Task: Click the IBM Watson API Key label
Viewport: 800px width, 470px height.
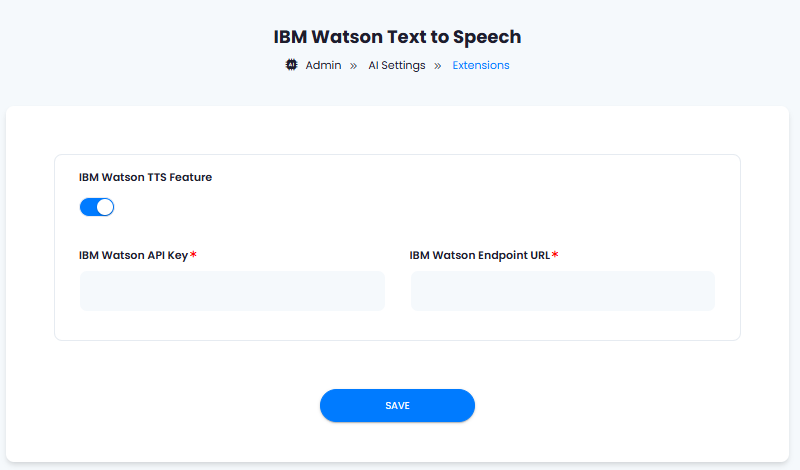Action: [x=134, y=255]
